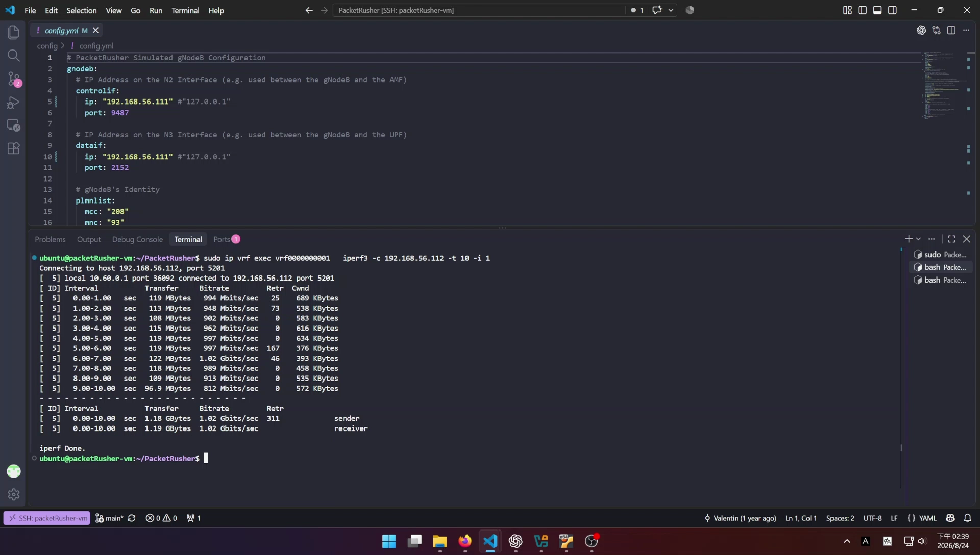Click the hexagon extension icon in title bar
Screen dimensions: 980x555
point(690,10)
